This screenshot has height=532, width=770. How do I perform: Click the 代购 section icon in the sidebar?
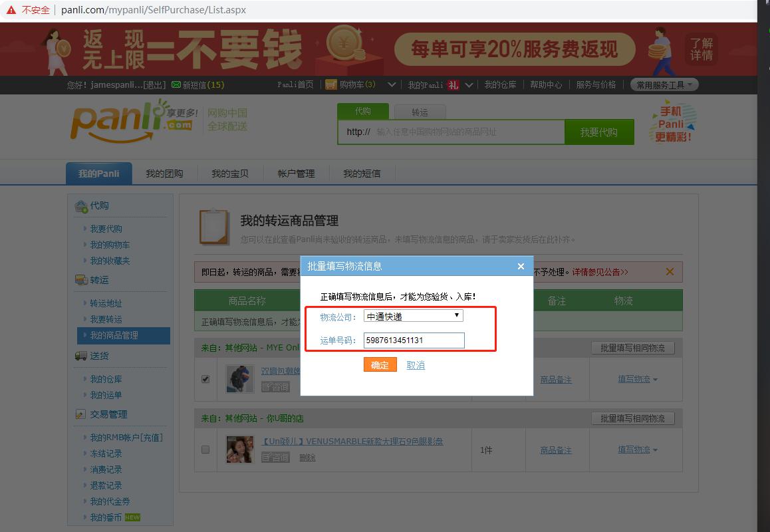coord(82,205)
